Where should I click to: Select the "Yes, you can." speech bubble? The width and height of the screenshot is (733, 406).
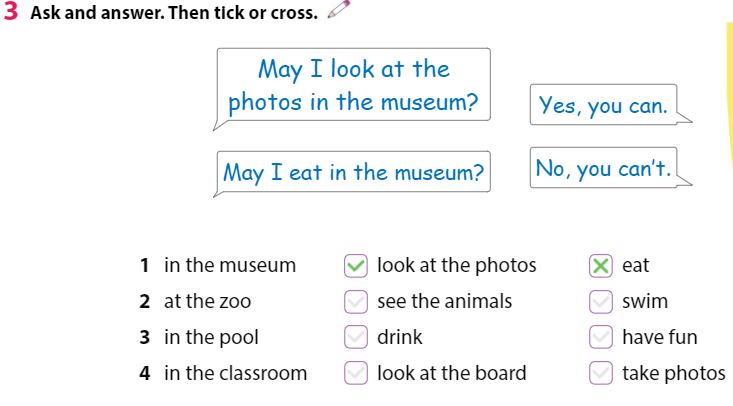pos(604,105)
